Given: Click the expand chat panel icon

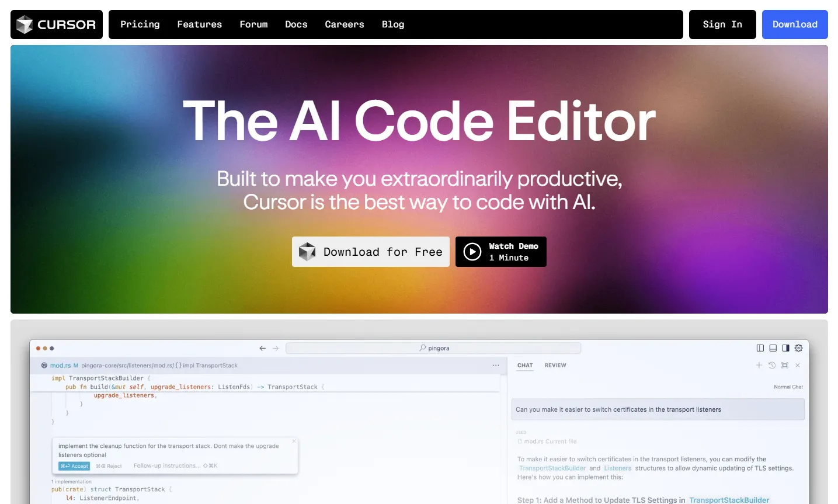Looking at the screenshot, I should coord(785,365).
